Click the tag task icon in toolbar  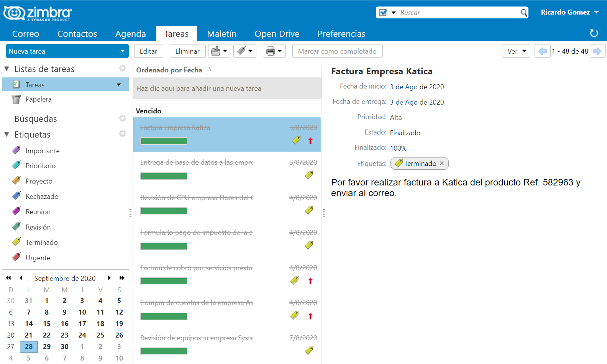241,51
